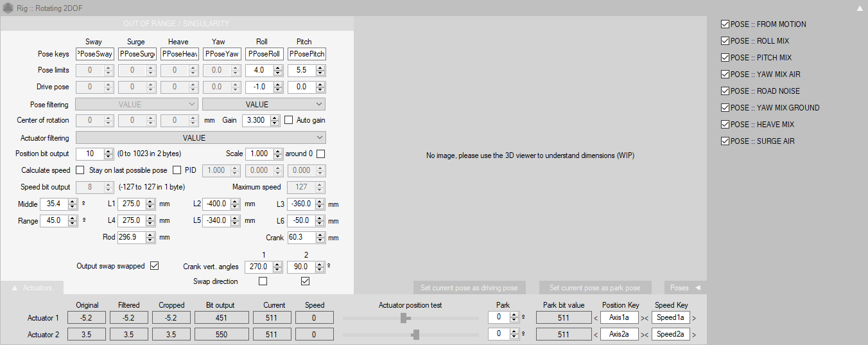Toggle POSE :: HEAVE MIX checkbox
Viewport: 868px width, 345px height.
(725, 125)
